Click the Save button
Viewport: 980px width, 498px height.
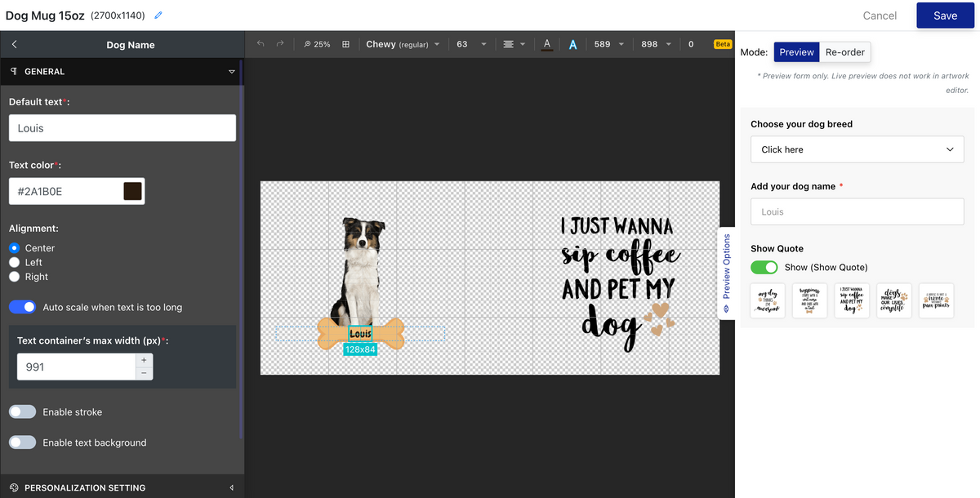[x=945, y=16]
